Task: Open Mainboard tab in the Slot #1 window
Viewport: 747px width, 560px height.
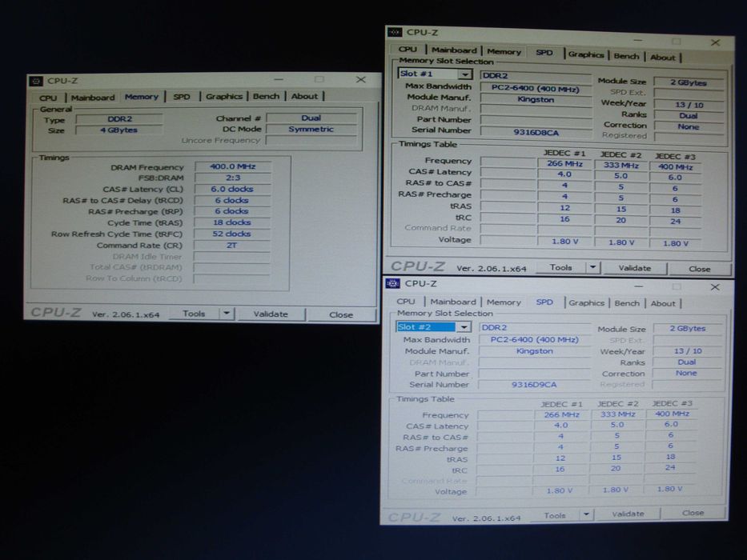Action: point(454,50)
